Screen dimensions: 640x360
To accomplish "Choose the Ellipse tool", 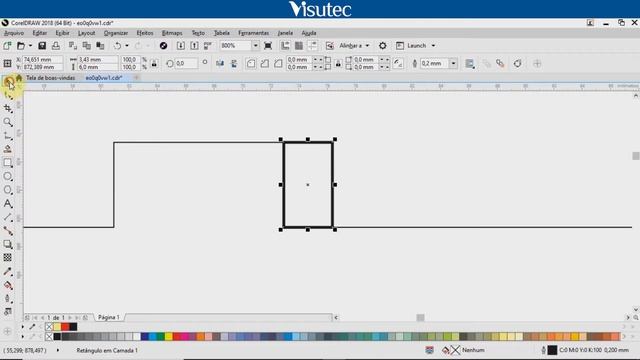I will coord(8,176).
